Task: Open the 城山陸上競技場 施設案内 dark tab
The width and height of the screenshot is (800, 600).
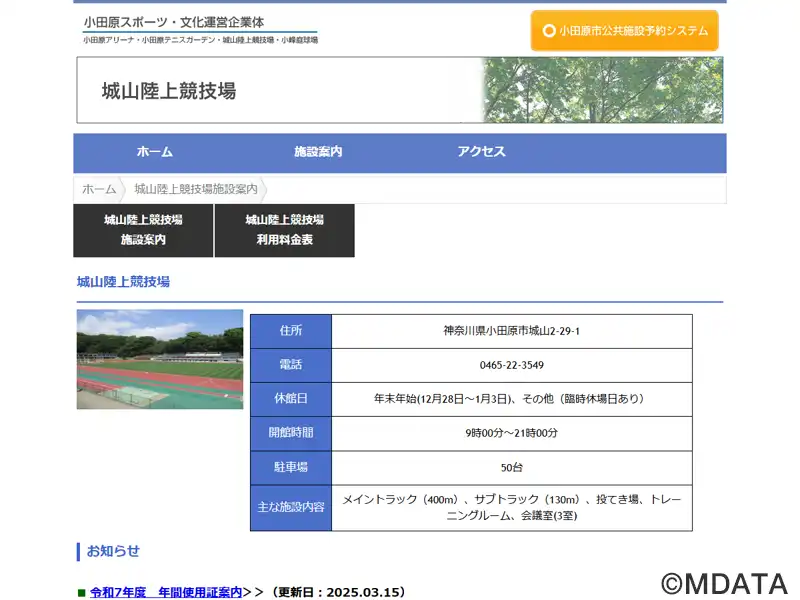Action: 143,230
